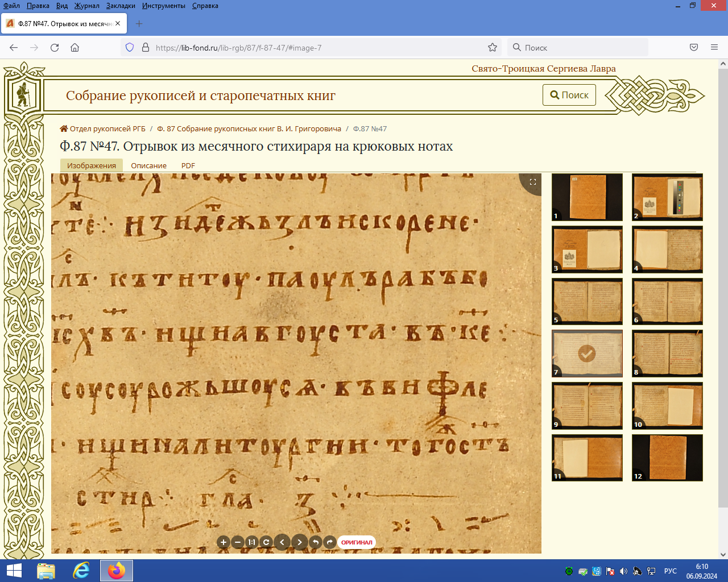Screen dimensions: 728x582
Task: Zoom out with the minus button
Action: pos(238,542)
